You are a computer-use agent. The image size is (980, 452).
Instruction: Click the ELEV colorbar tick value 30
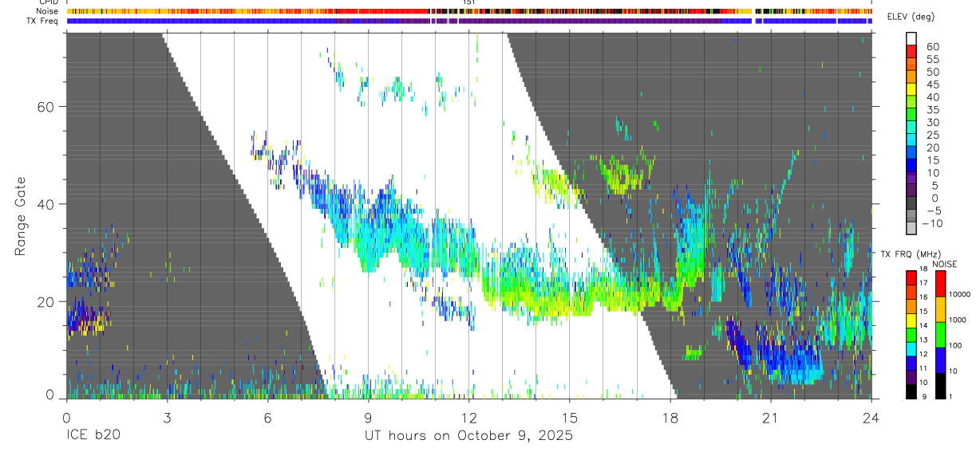[932, 122]
